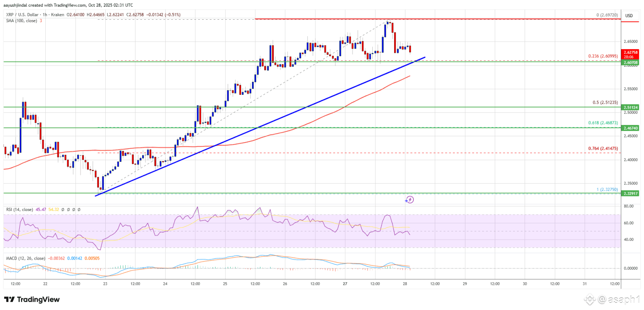Click the 0.5 (2.51235) Fibonacci level label
The width and height of the screenshot is (644, 310).
coord(607,103)
